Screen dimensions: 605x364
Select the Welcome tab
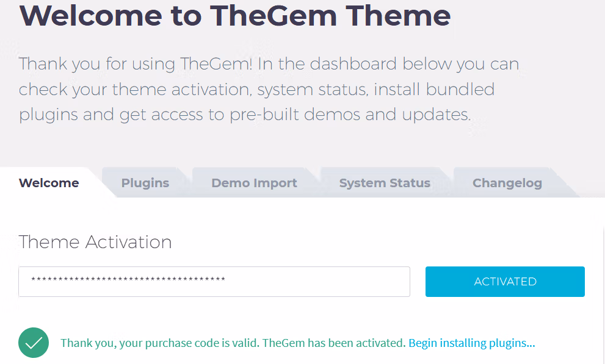click(x=48, y=182)
